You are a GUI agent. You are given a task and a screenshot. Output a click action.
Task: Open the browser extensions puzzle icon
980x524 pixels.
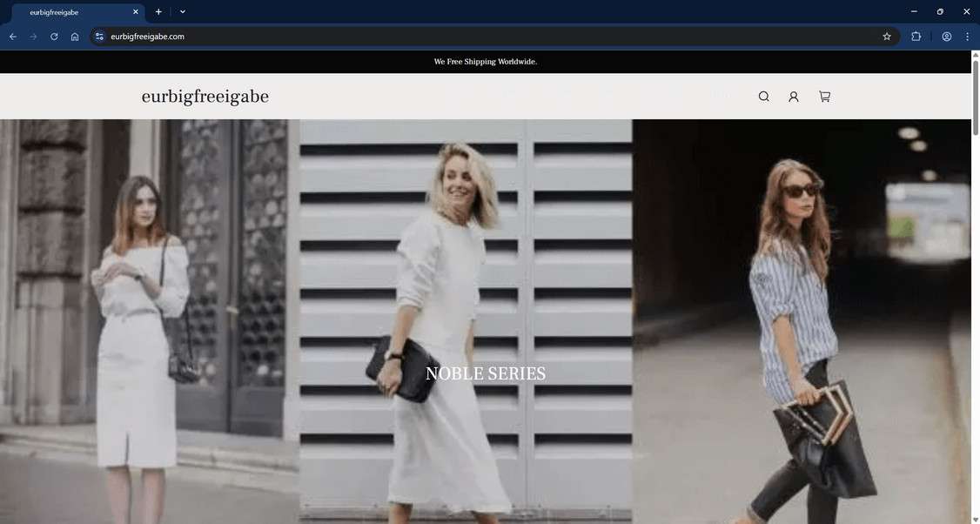pos(916,37)
